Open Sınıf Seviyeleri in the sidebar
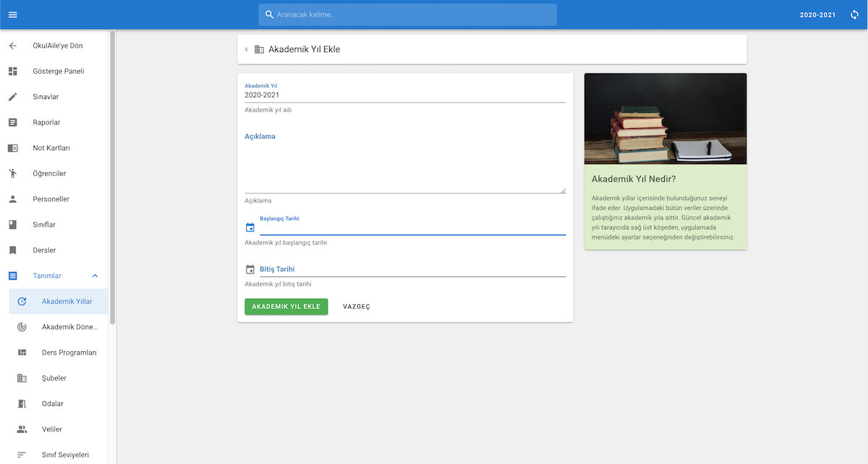 pyautogui.click(x=59, y=455)
